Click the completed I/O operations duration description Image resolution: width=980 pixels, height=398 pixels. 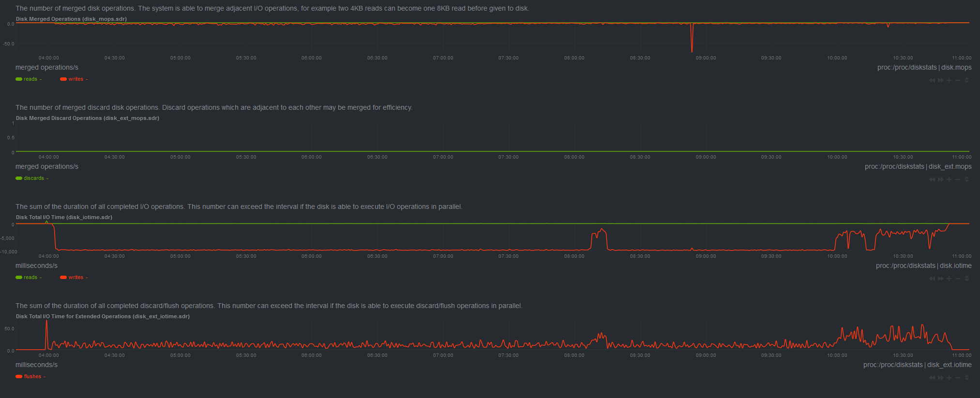[239, 207]
